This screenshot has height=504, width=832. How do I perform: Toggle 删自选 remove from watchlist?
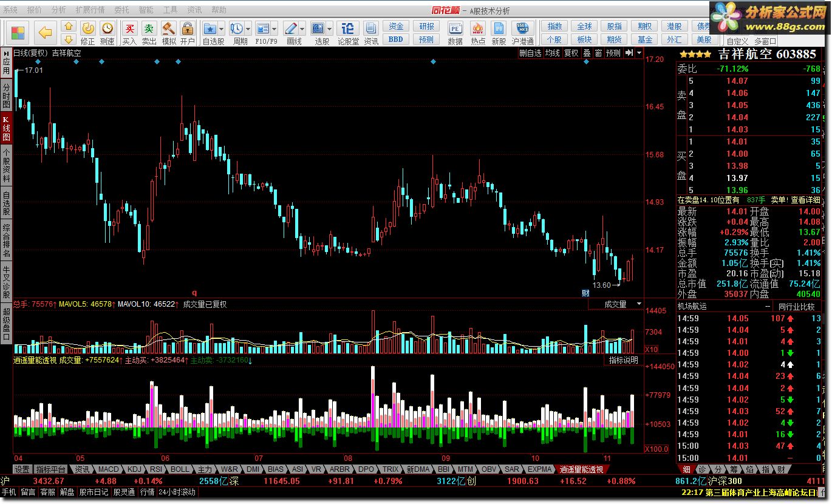pos(530,53)
